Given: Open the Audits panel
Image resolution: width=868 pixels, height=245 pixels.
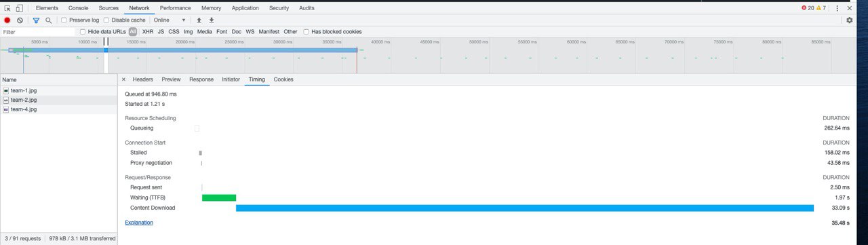Looking at the screenshot, I should click(307, 8).
